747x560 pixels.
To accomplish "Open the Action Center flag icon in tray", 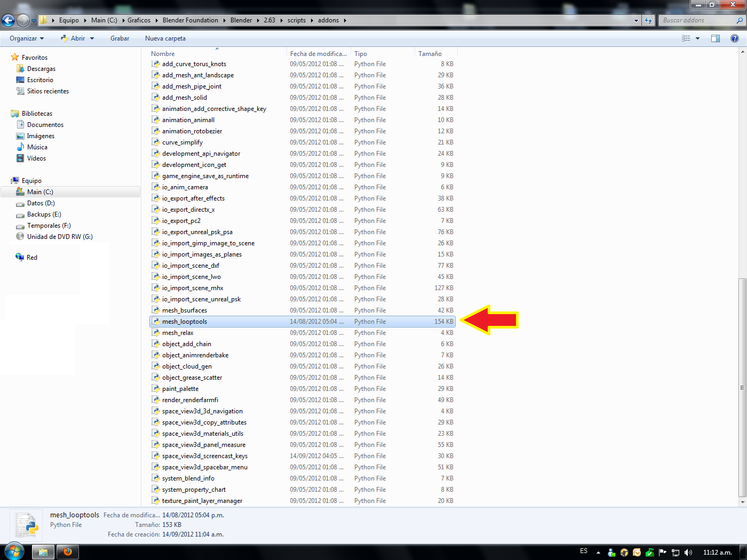I will 663,553.
